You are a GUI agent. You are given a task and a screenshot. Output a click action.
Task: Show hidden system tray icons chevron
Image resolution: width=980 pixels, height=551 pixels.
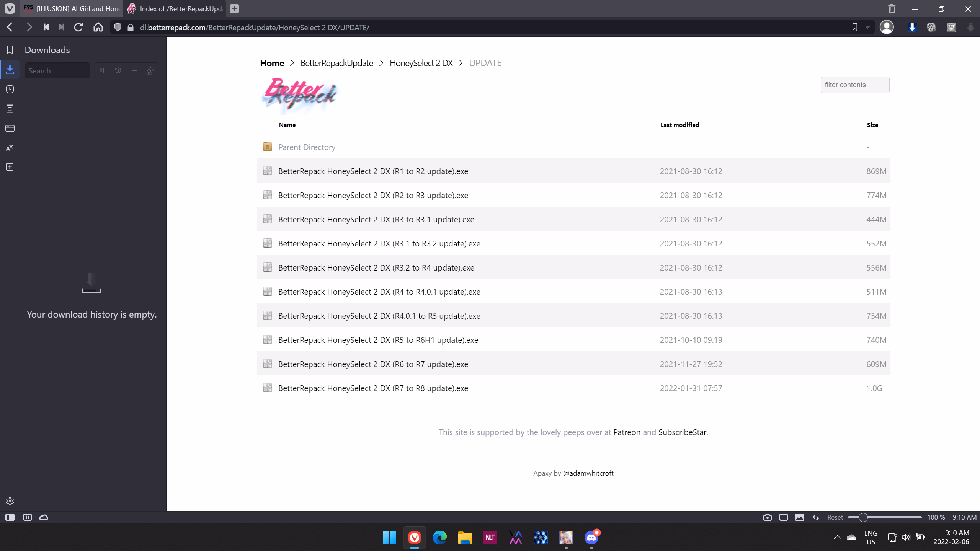click(x=837, y=537)
